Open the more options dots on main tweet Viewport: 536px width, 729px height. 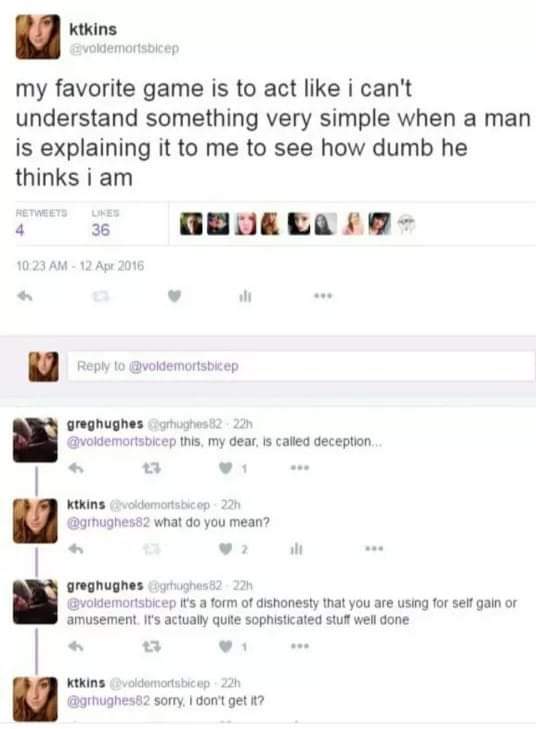(x=323, y=296)
